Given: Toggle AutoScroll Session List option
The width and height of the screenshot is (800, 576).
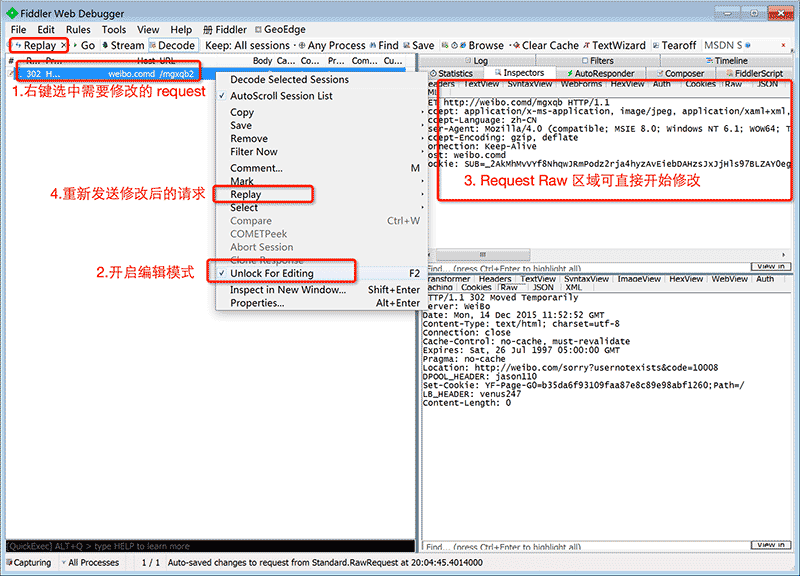Looking at the screenshot, I should coord(281,96).
